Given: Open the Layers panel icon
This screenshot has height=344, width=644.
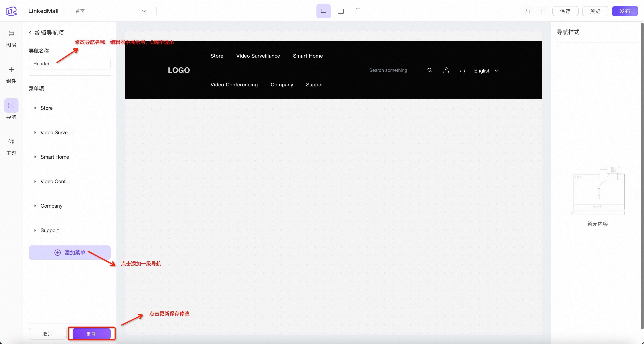Looking at the screenshot, I should 11,33.
